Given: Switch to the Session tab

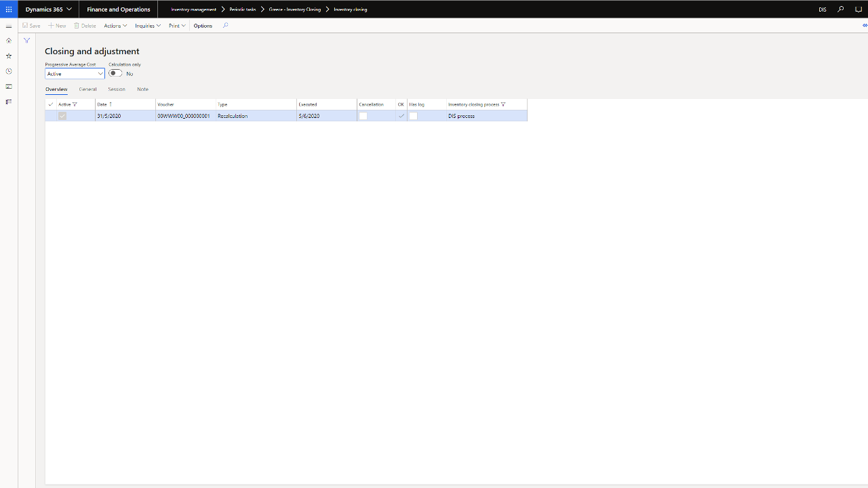Looking at the screenshot, I should click(x=117, y=89).
